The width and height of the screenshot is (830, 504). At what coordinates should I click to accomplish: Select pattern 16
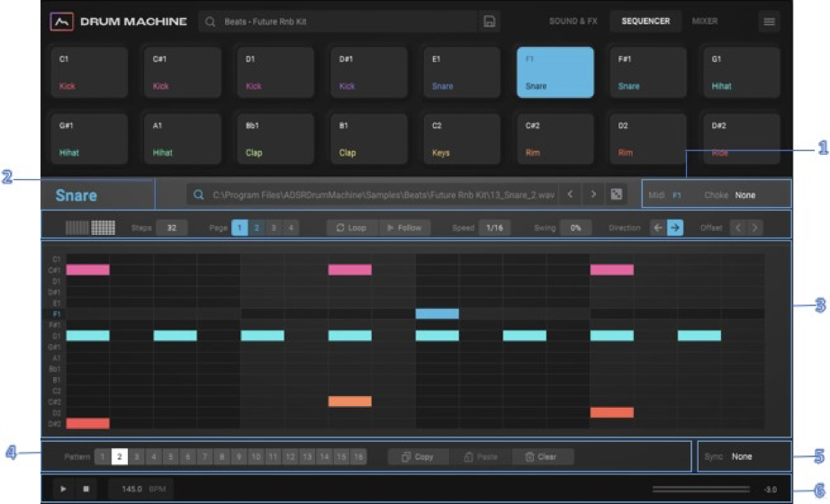[x=358, y=456]
